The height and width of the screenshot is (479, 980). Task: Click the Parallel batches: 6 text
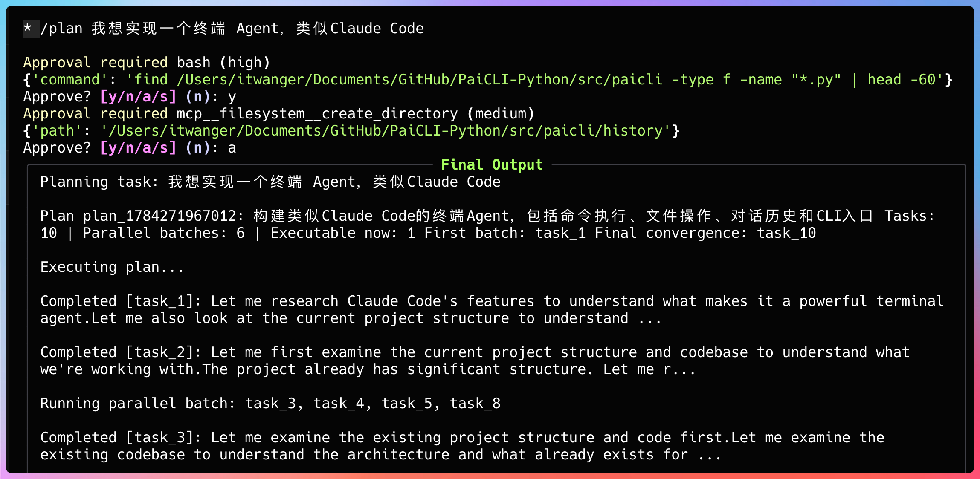164,233
